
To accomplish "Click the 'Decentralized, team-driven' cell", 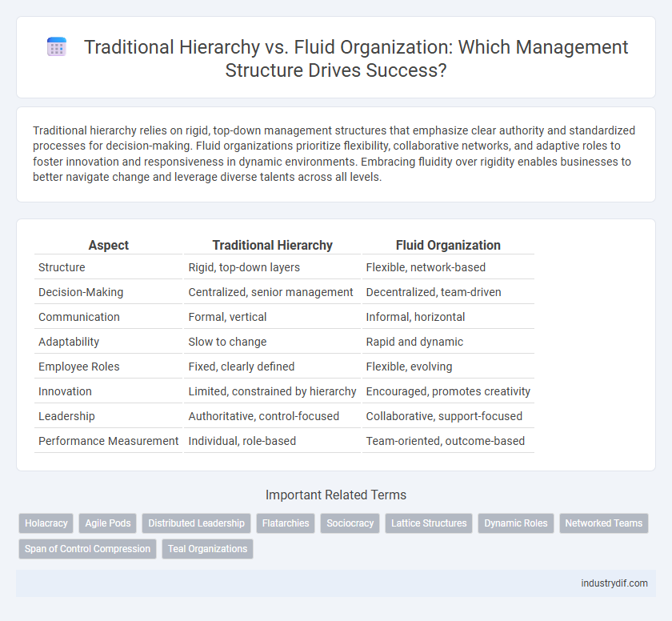I will coord(448,292).
